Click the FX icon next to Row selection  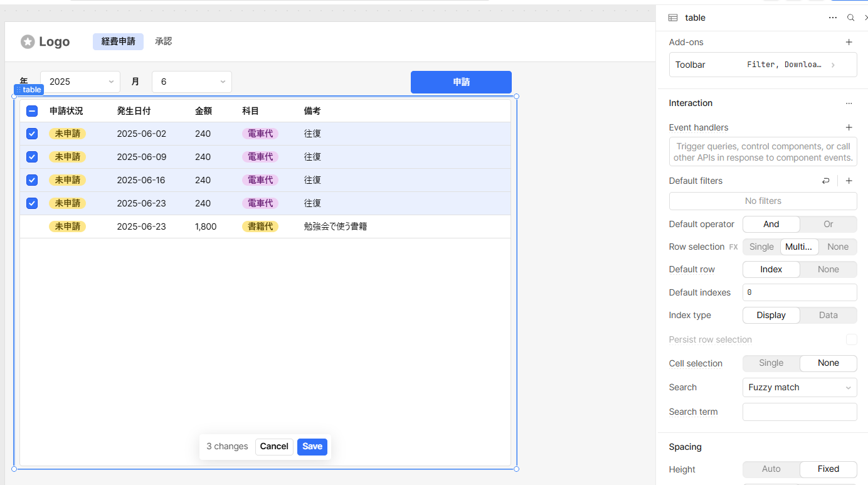[733, 247]
